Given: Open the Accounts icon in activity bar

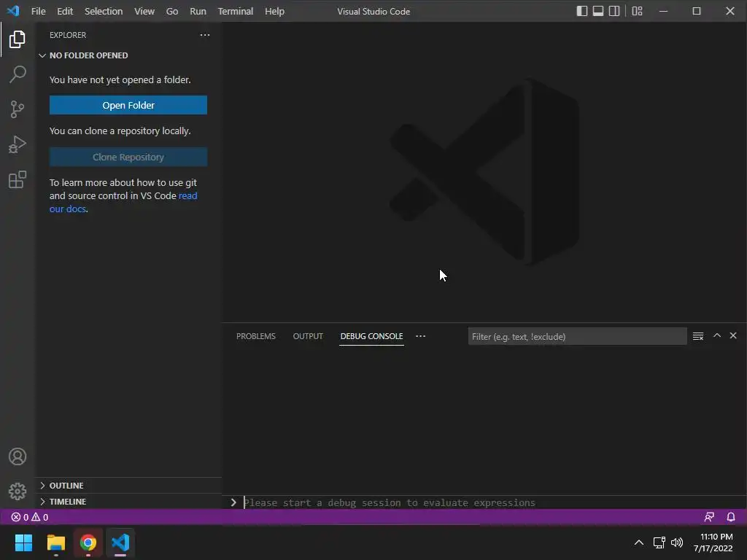Looking at the screenshot, I should point(18,456).
